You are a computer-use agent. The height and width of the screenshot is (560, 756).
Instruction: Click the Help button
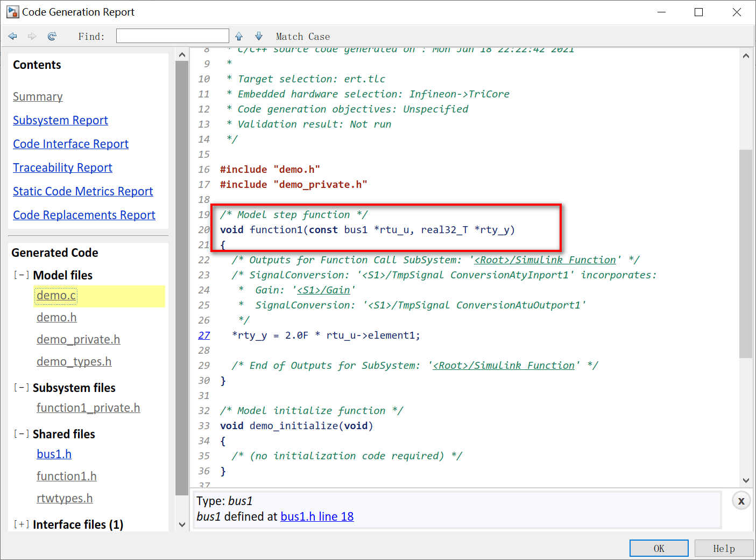[x=724, y=548]
